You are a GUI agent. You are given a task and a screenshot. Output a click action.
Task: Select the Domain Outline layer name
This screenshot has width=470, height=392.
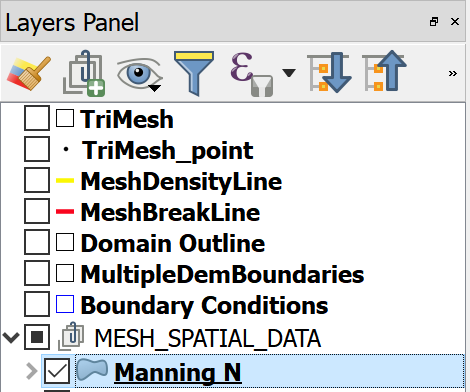[173, 243]
